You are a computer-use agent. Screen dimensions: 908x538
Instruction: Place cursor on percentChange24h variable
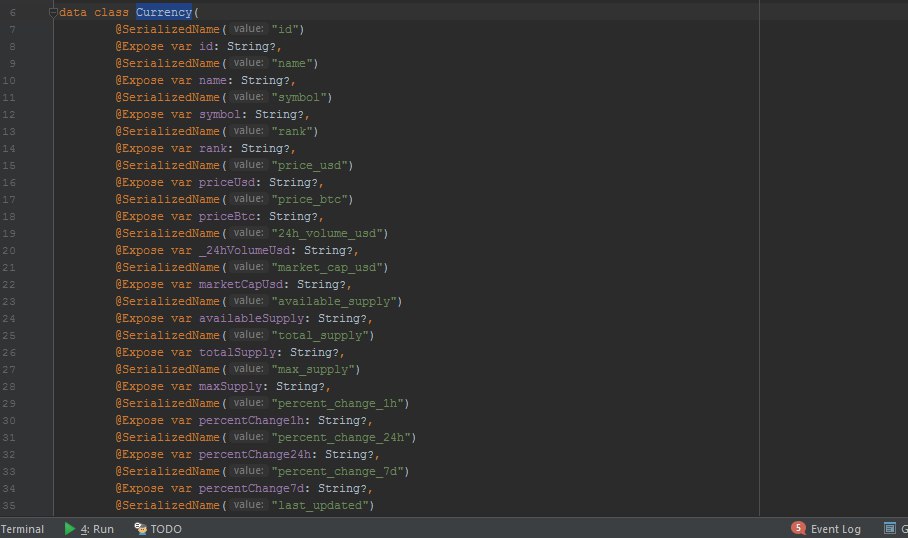click(254, 455)
